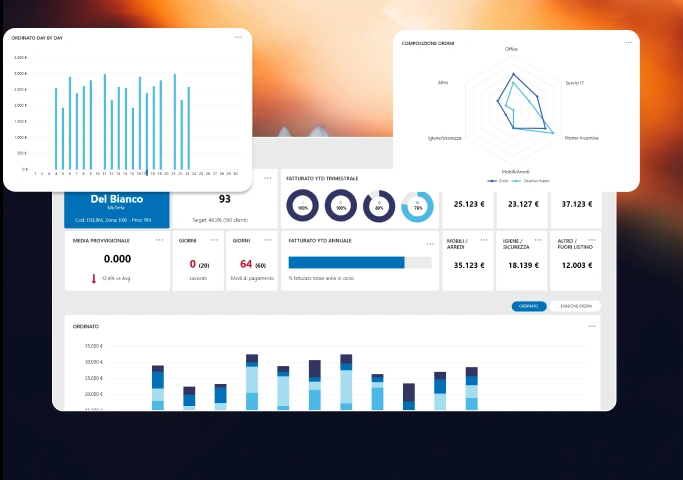Click the 35.123 € Mobili Arredi value
Screen dimensions: 683x480
pyautogui.click(x=469, y=266)
